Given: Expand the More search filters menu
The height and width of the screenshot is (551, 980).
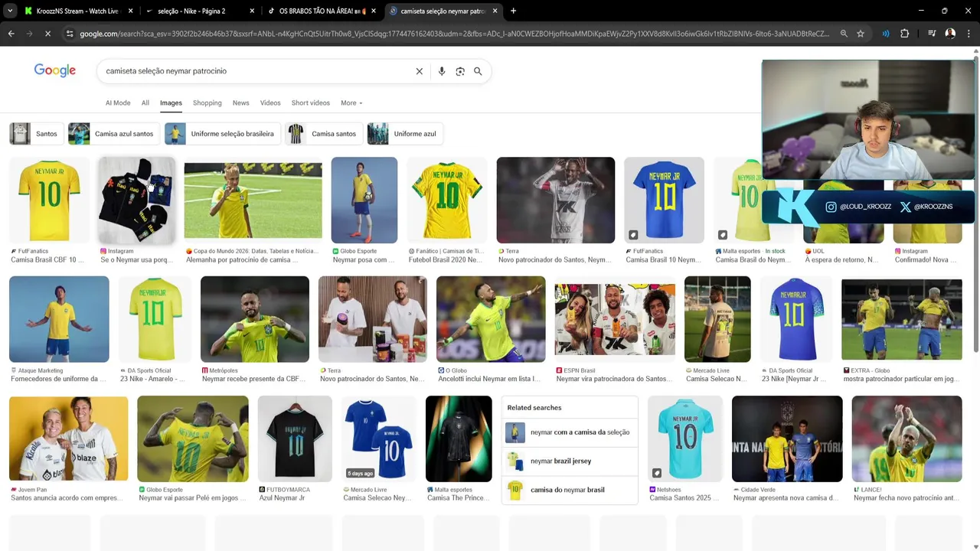Looking at the screenshot, I should tap(351, 103).
